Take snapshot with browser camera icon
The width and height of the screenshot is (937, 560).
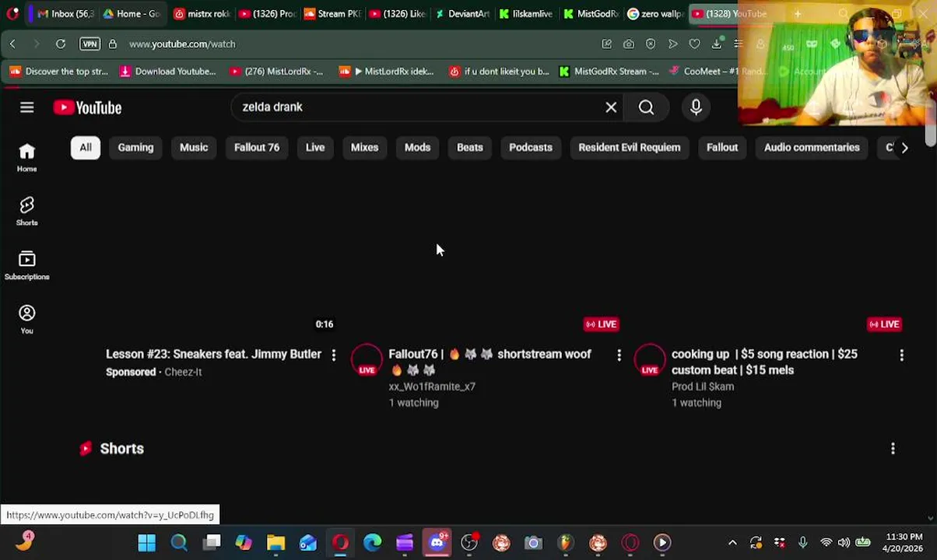tap(629, 44)
